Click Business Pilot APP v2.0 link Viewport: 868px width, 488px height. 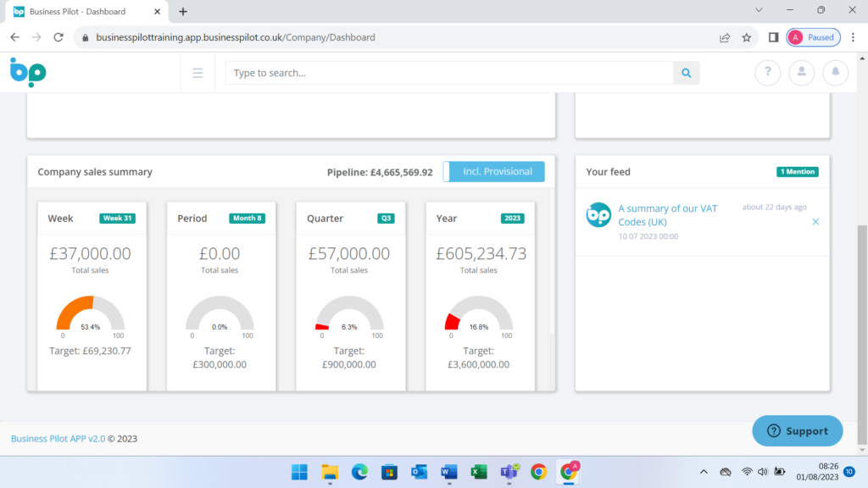58,439
